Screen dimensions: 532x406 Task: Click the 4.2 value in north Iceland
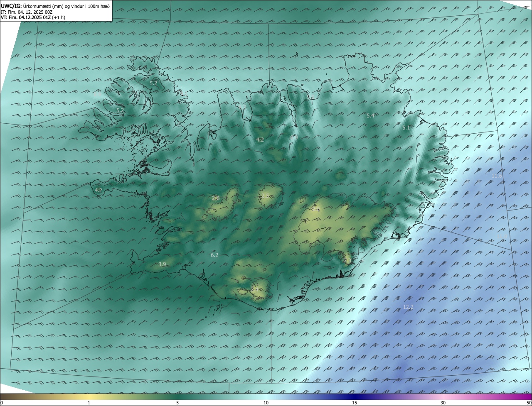tap(260, 139)
